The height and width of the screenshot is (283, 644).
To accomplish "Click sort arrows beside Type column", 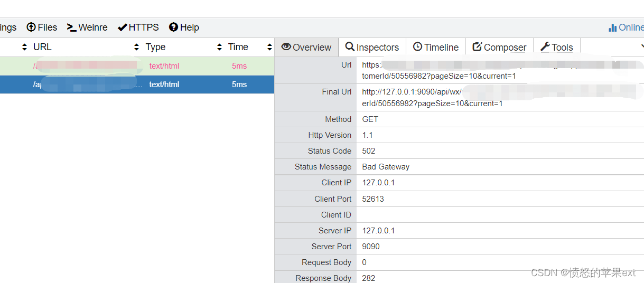I will (137, 47).
